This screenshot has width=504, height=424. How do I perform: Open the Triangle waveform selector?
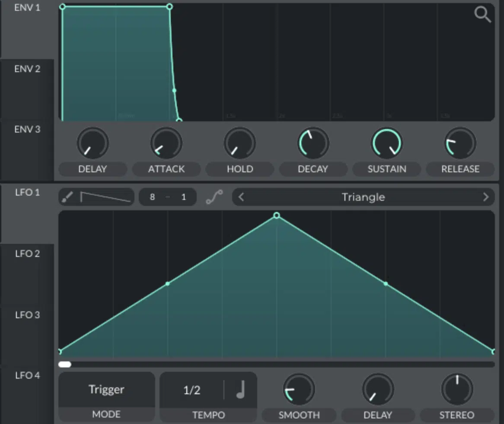pos(363,197)
